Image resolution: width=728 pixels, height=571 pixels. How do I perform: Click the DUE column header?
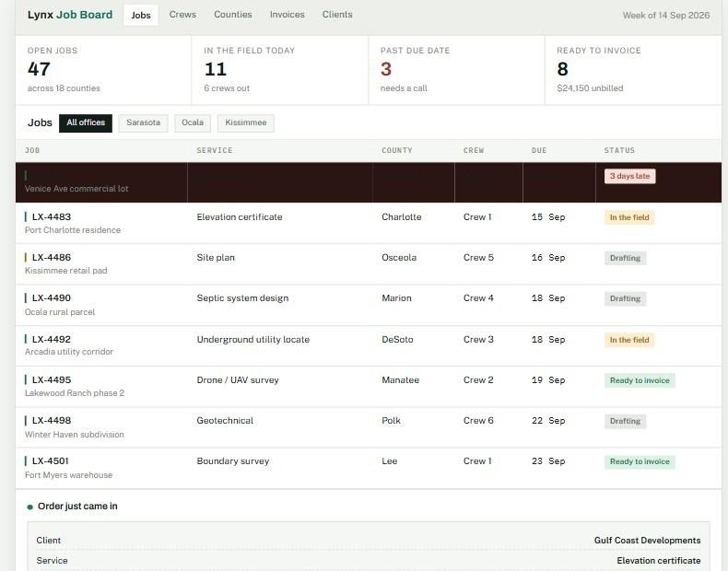click(x=539, y=150)
